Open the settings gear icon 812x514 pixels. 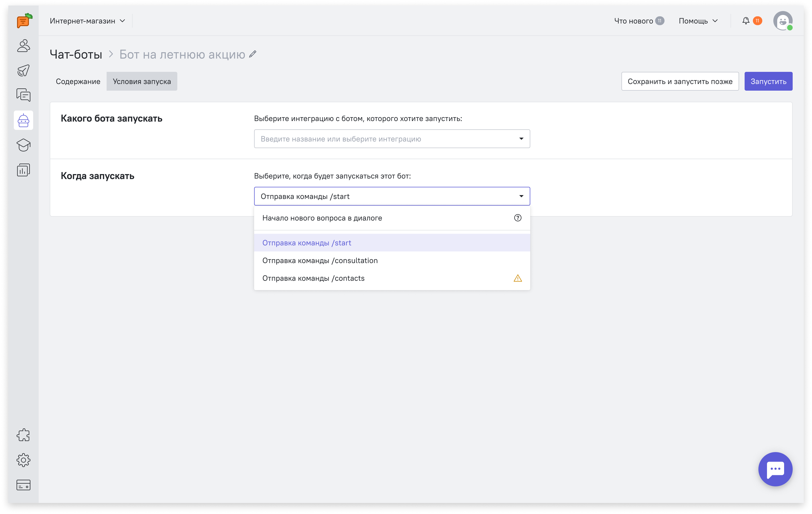pyautogui.click(x=23, y=460)
